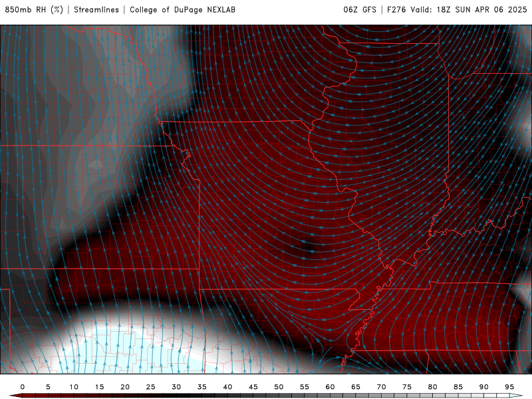The image size is (532, 399).
Task: Select the colorbar label "90"
Action: pyautogui.click(x=484, y=387)
